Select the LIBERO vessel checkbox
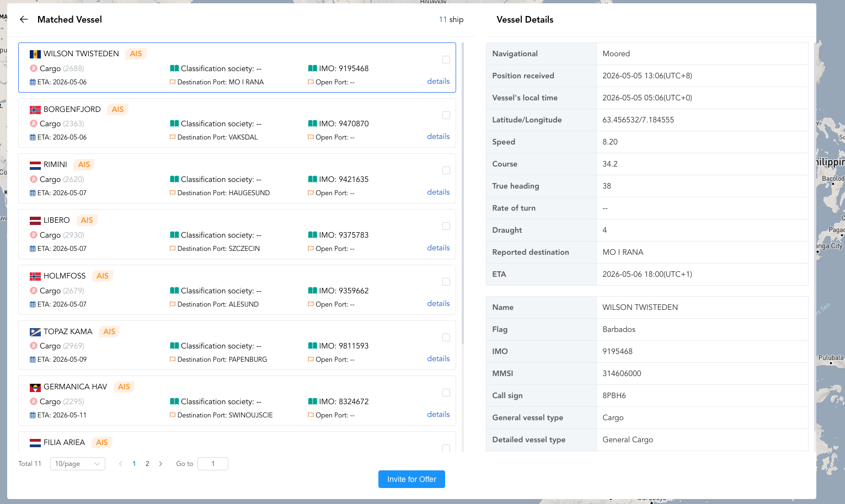 pos(446,226)
